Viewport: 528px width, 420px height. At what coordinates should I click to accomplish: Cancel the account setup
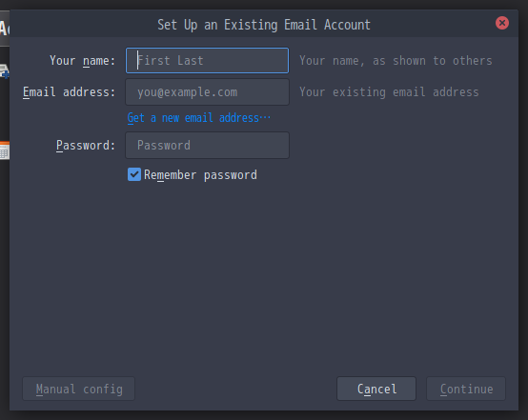click(376, 389)
